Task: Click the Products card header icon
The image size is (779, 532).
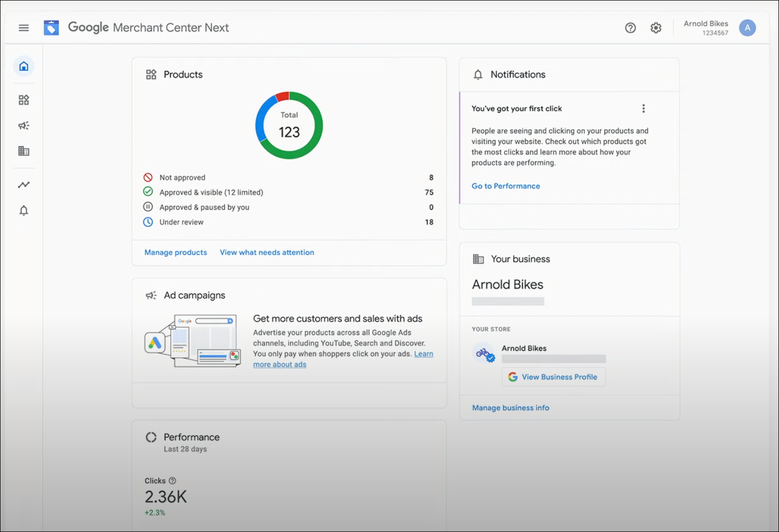Action: [151, 75]
